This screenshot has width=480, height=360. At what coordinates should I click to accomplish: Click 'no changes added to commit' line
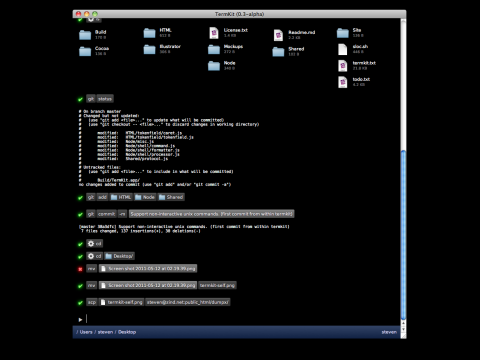point(155,184)
